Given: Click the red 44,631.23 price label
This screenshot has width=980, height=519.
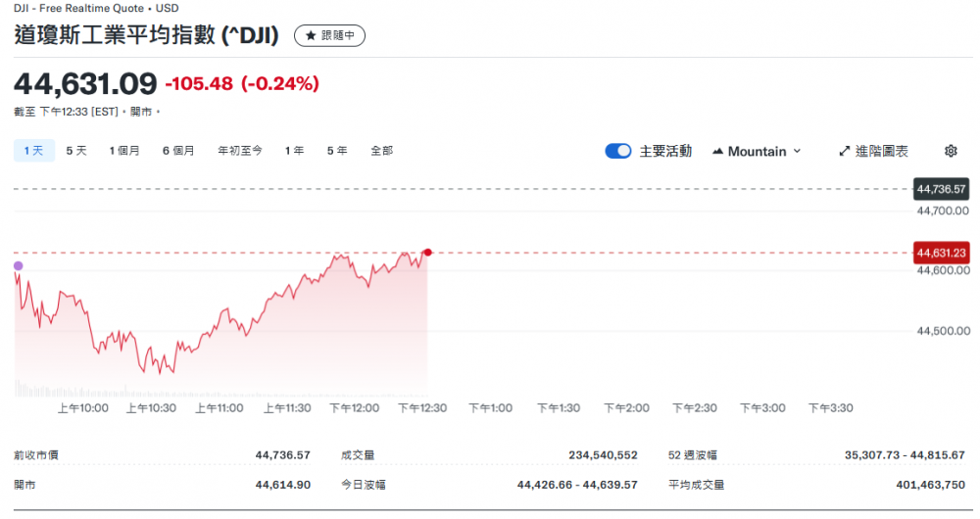Looking at the screenshot, I should (x=941, y=253).
